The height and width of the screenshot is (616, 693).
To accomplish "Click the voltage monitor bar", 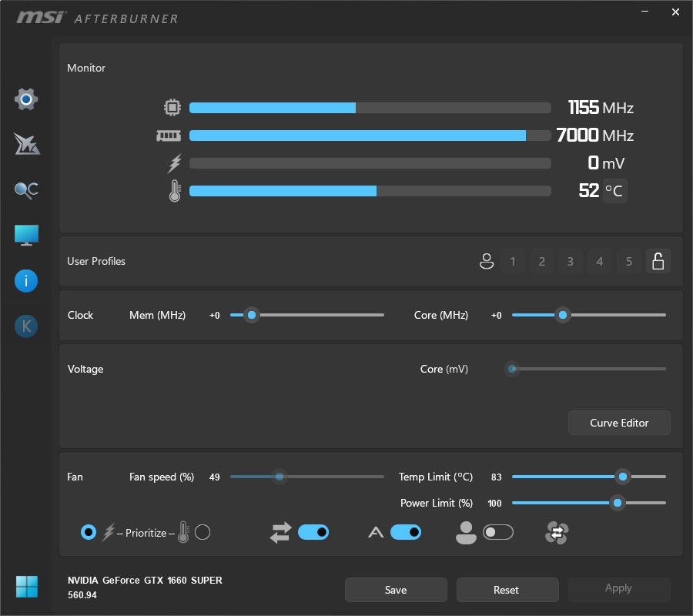I will point(370,163).
